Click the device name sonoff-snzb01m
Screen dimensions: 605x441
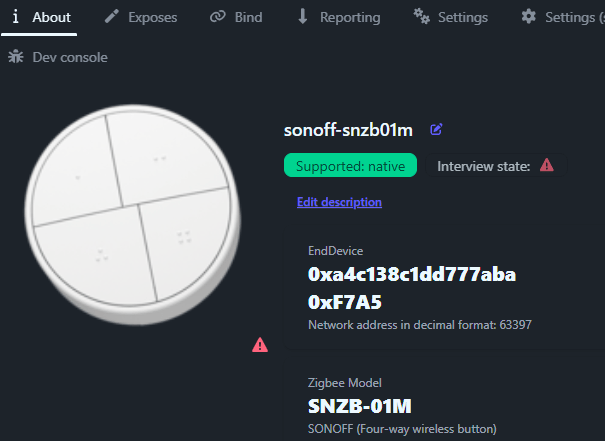click(348, 130)
